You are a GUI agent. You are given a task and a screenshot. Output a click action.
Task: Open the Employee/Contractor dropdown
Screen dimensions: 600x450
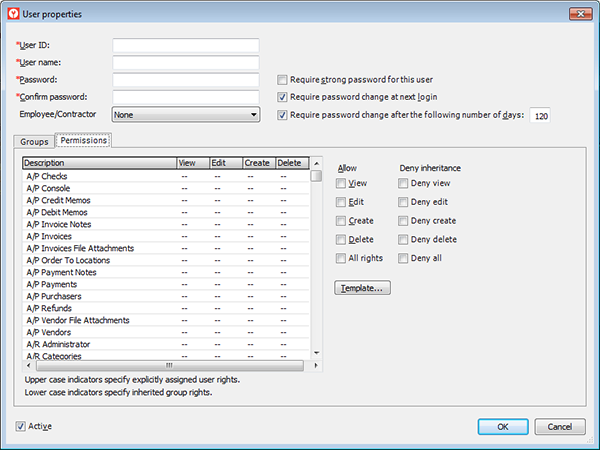point(186,115)
